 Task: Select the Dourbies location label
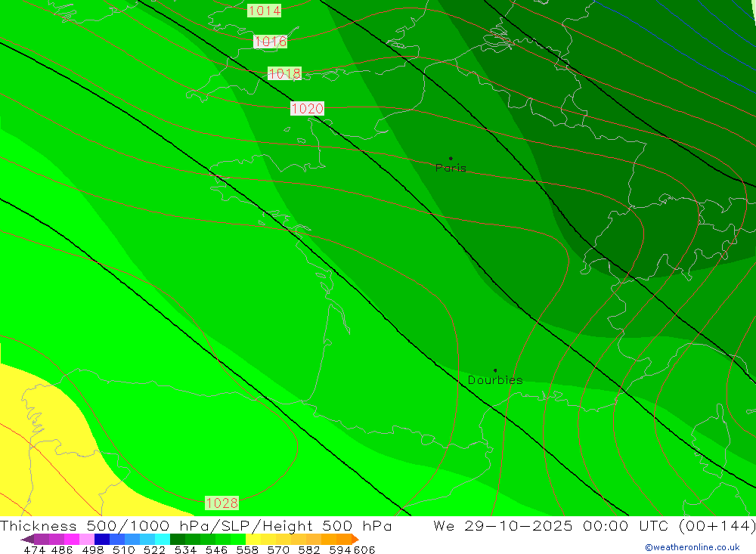click(x=495, y=380)
